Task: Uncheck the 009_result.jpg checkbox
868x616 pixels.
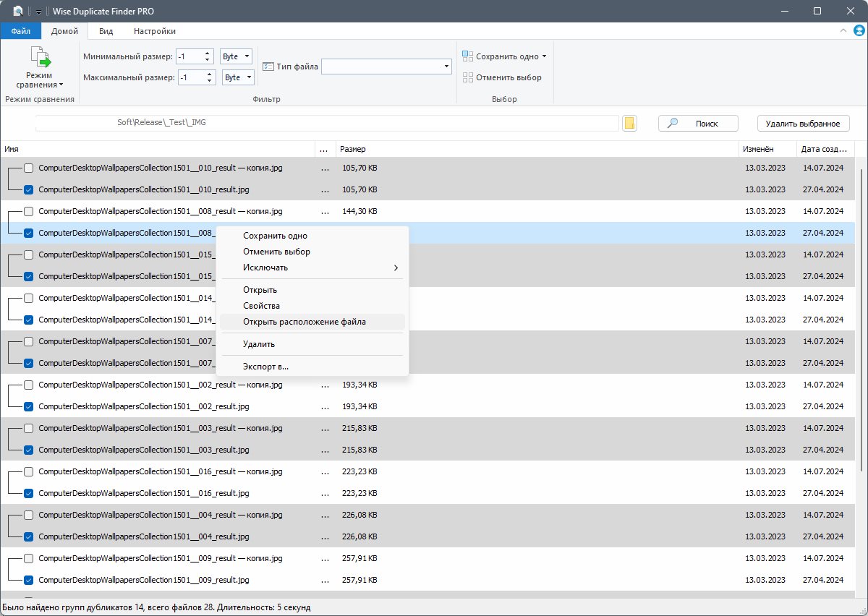Action: (28, 580)
